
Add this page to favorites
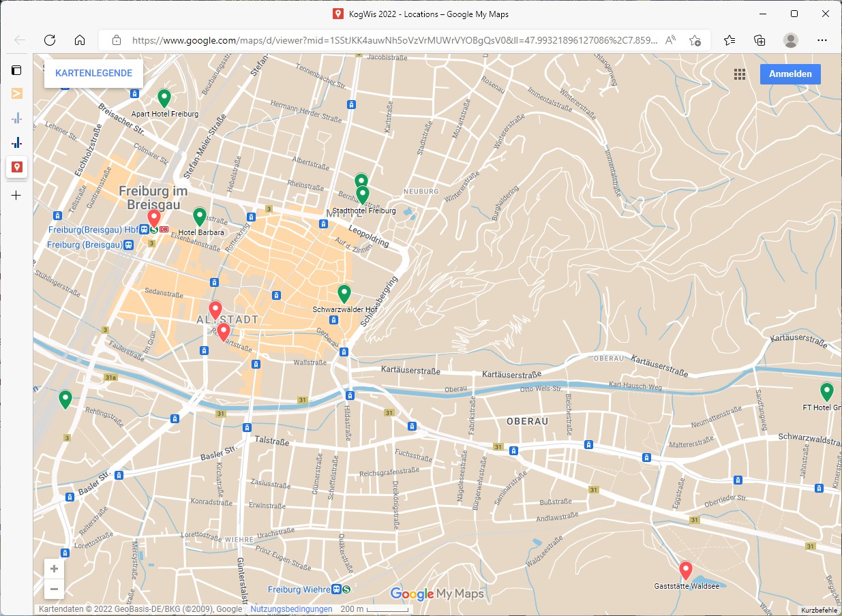(695, 40)
